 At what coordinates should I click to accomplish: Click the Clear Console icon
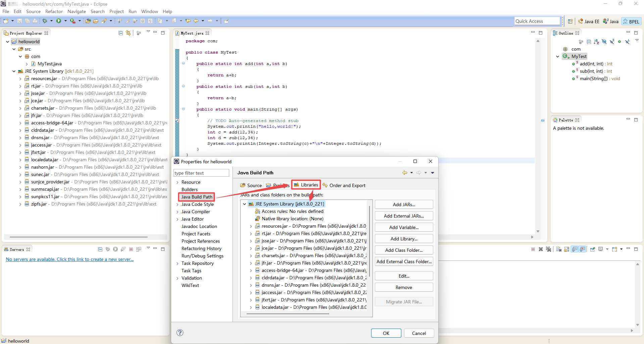(x=559, y=249)
